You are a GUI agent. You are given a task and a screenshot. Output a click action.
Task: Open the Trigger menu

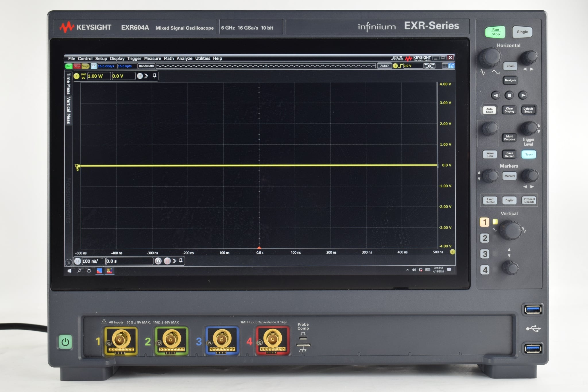tap(134, 59)
